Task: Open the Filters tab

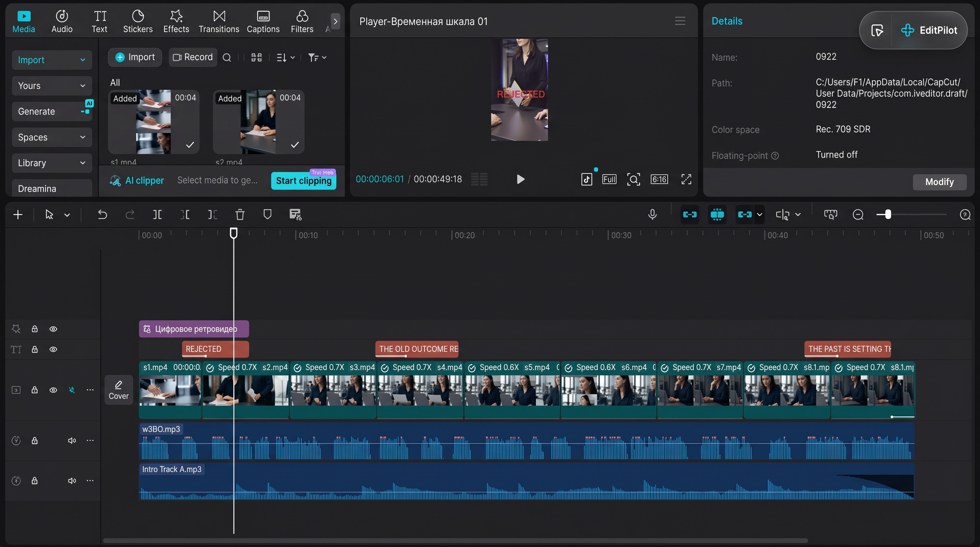Action: point(302,21)
